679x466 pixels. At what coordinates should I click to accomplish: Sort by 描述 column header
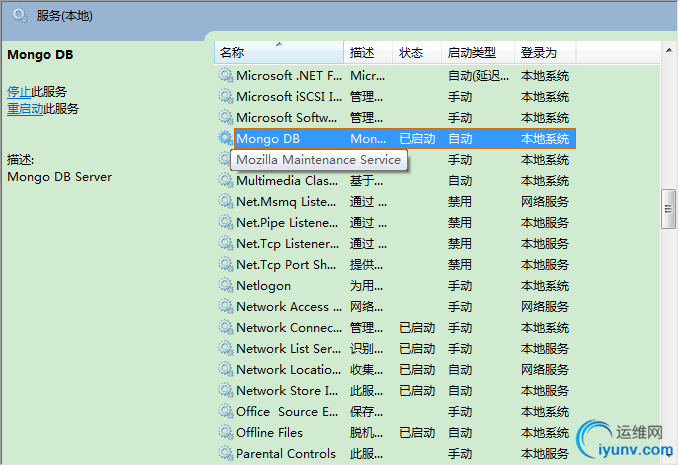368,52
